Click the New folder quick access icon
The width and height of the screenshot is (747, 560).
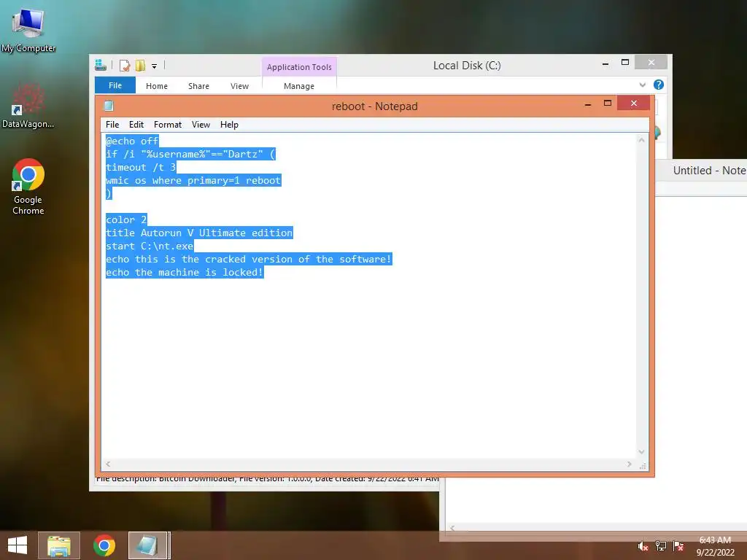point(140,66)
